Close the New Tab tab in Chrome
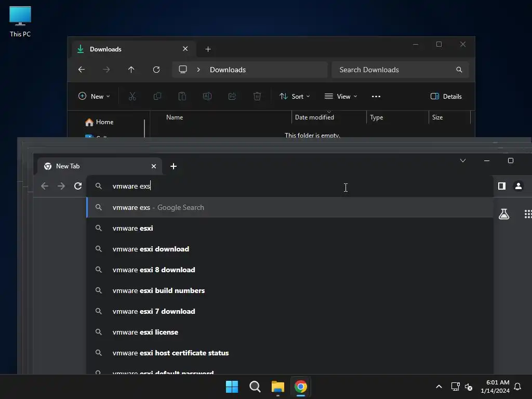Image resolution: width=532 pixels, height=399 pixels. (154, 166)
